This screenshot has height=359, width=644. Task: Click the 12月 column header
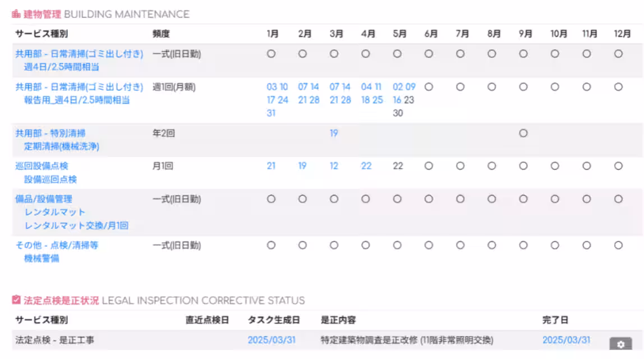click(622, 34)
